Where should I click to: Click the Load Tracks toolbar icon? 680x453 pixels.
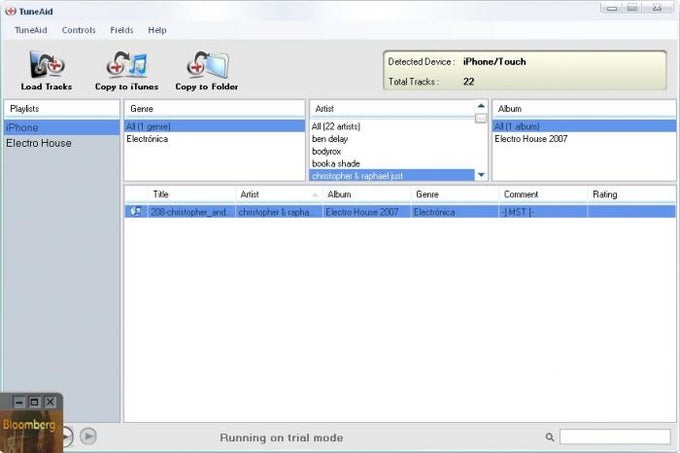46,64
